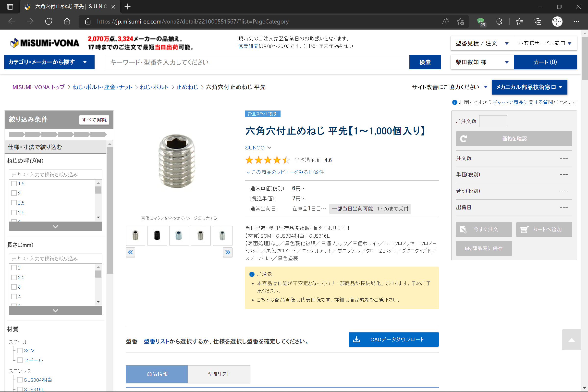Go to browser home icon
The image size is (588, 392).
click(67, 22)
